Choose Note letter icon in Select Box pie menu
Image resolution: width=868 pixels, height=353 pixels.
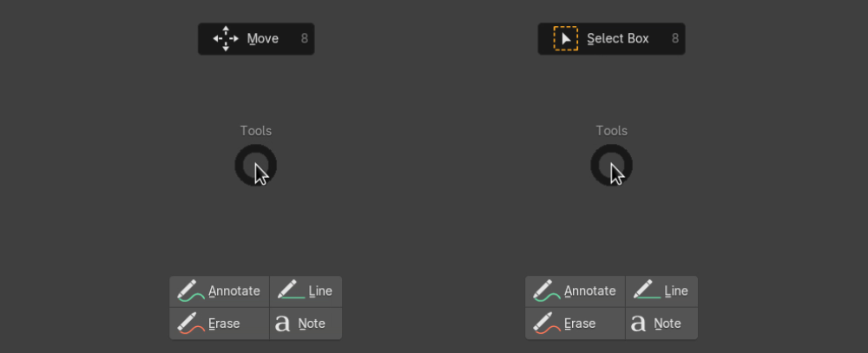pyautogui.click(x=639, y=324)
